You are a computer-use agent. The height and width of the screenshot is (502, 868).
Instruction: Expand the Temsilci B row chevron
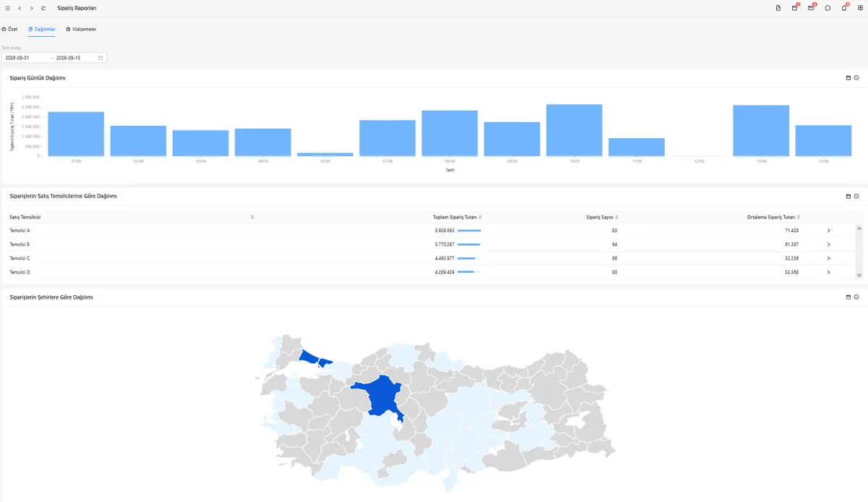coord(828,244)
